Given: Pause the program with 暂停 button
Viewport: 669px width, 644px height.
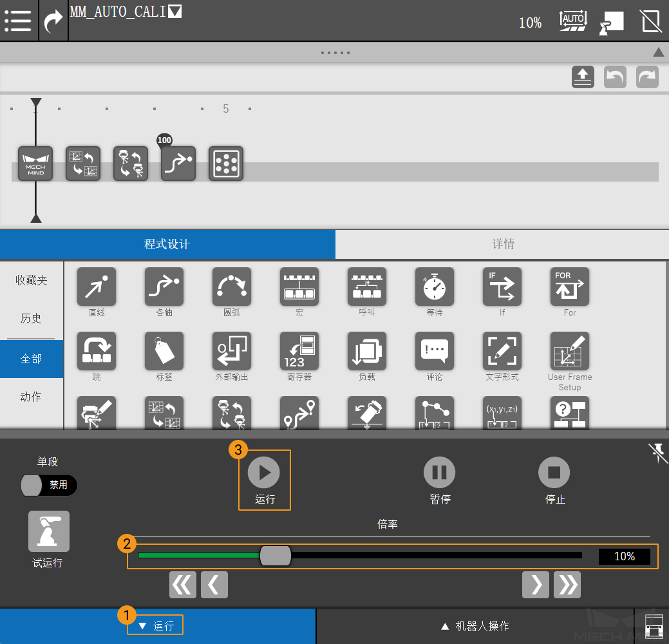Looking at the screenshot, I should pyautogui.click(x=440, y=473).
